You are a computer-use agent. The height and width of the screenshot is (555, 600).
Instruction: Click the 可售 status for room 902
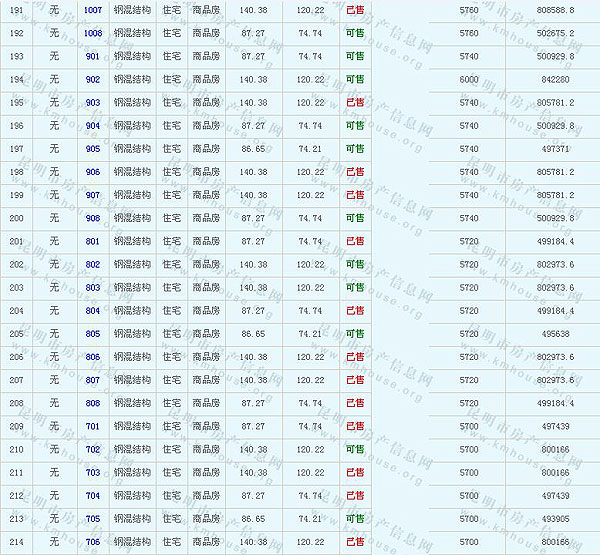click(355, 79)
